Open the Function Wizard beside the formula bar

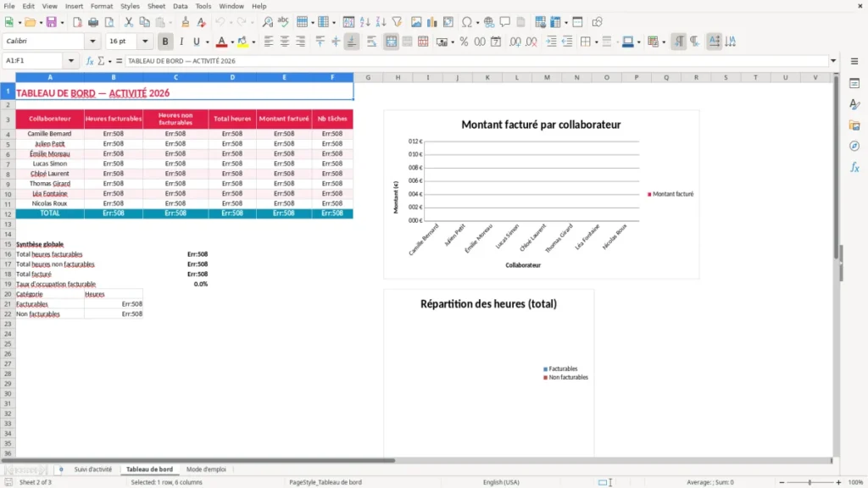[x=90, y=61]
